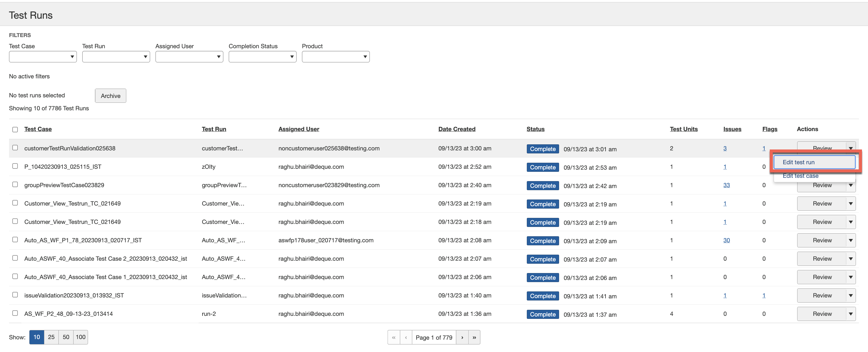Go to next page arrow
The width and height of the screenshot is (868, 352).
462,337
